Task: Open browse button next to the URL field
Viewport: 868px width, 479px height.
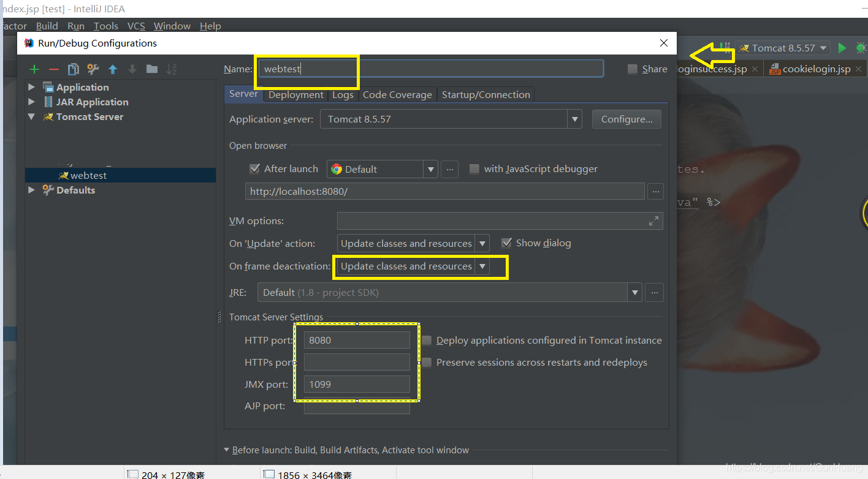Action: tap(656, 192)
